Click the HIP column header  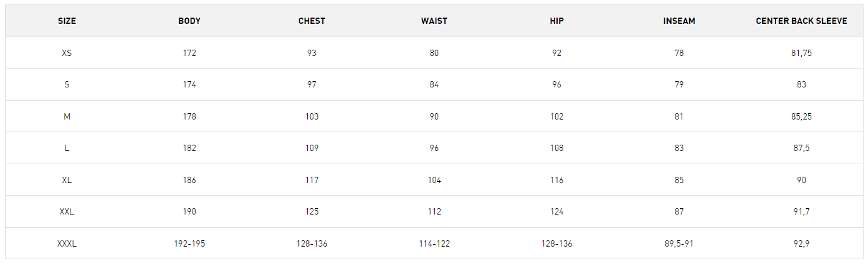[x=556, y=21]
